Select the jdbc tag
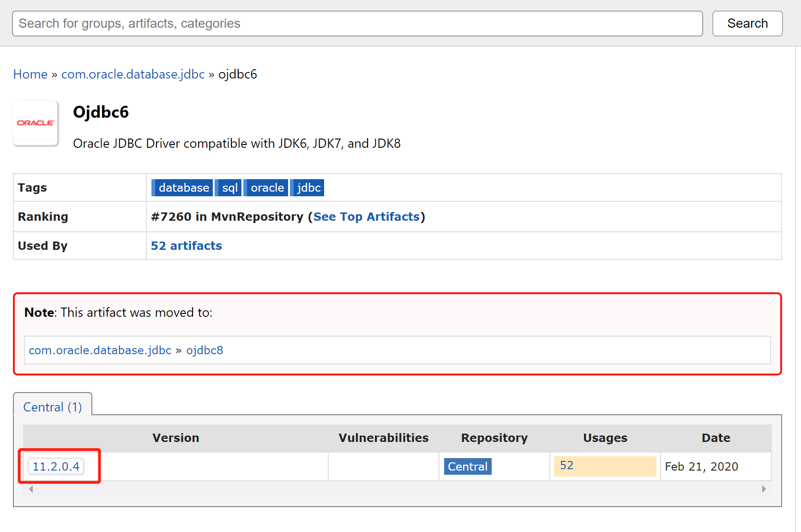 click(307, 188)
